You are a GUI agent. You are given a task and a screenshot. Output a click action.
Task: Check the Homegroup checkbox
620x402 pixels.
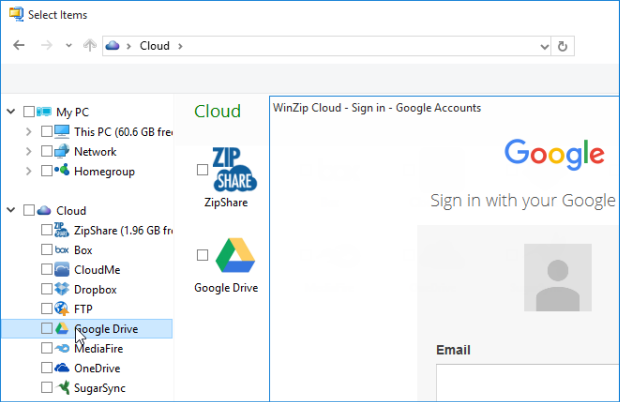[47, 171]
